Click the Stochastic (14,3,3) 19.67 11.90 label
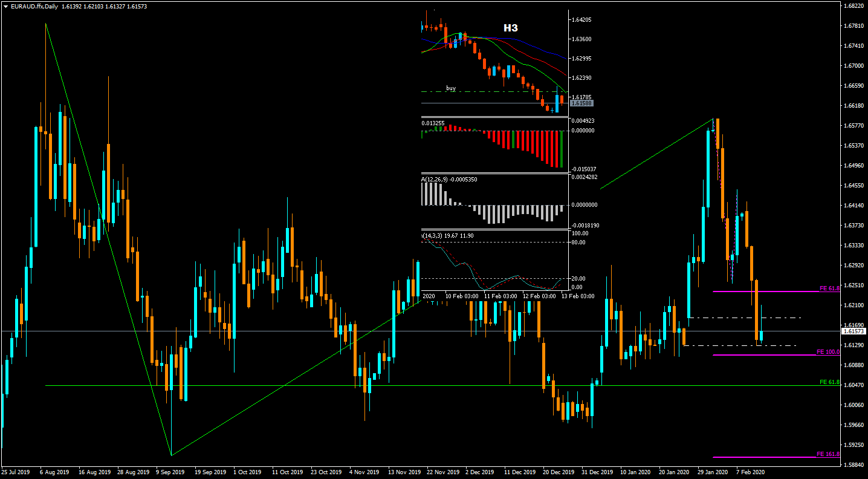 447,235
